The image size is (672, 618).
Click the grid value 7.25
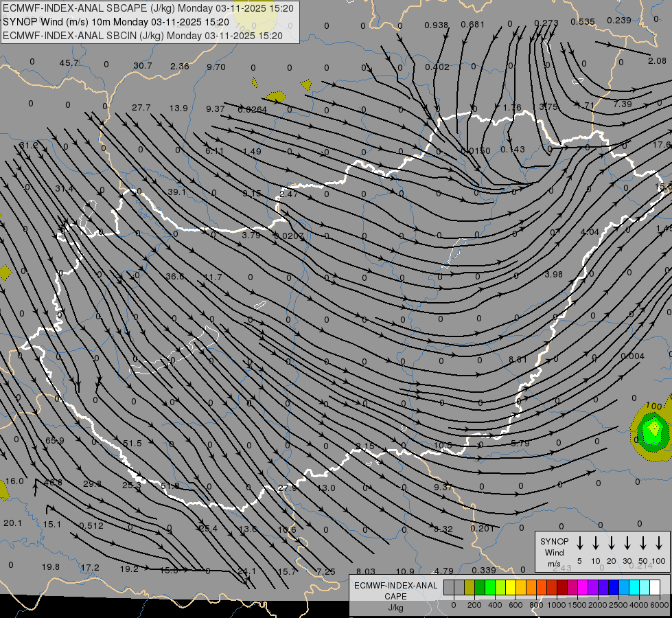(326, 571)
